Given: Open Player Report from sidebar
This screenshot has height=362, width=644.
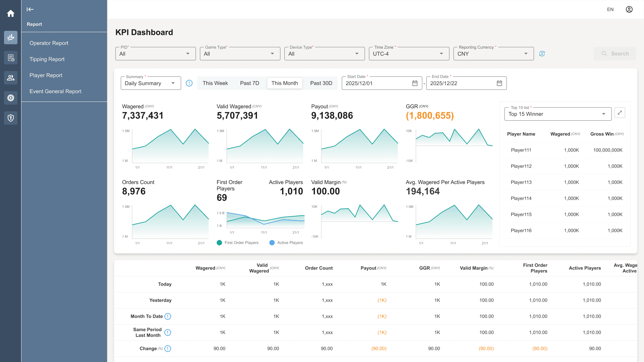Looking at the screenshot, I should [x=46, y=75].
